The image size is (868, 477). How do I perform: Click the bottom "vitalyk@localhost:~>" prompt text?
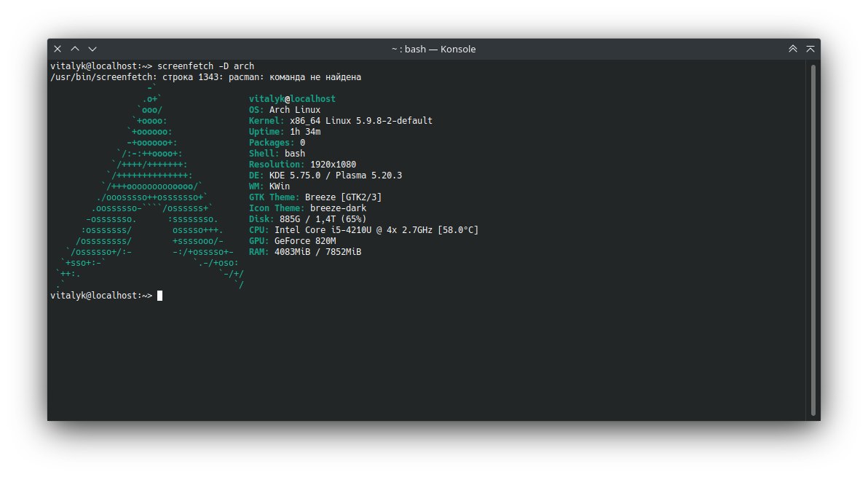101,296
